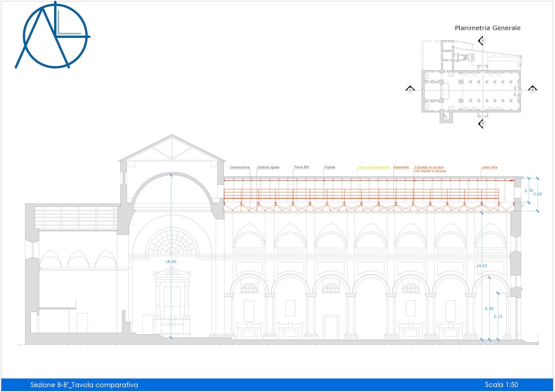Viewport: 555px width, 392px height.
Task: Click the Sezione B-B' title in footer
Action: pyautogui.click(x=84, y=385)
